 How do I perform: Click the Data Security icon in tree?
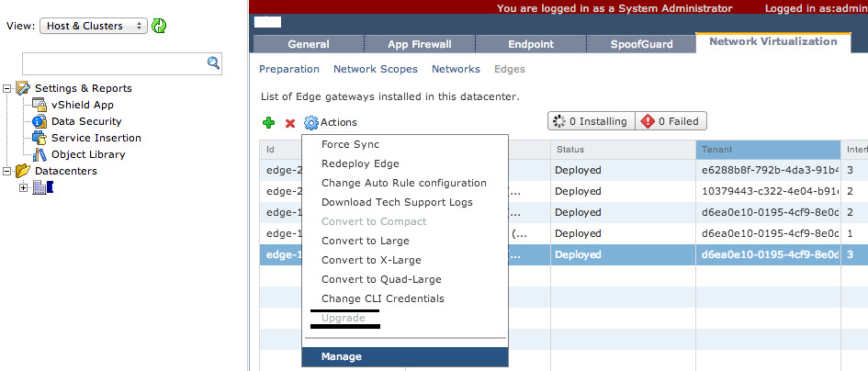[39, 121]
